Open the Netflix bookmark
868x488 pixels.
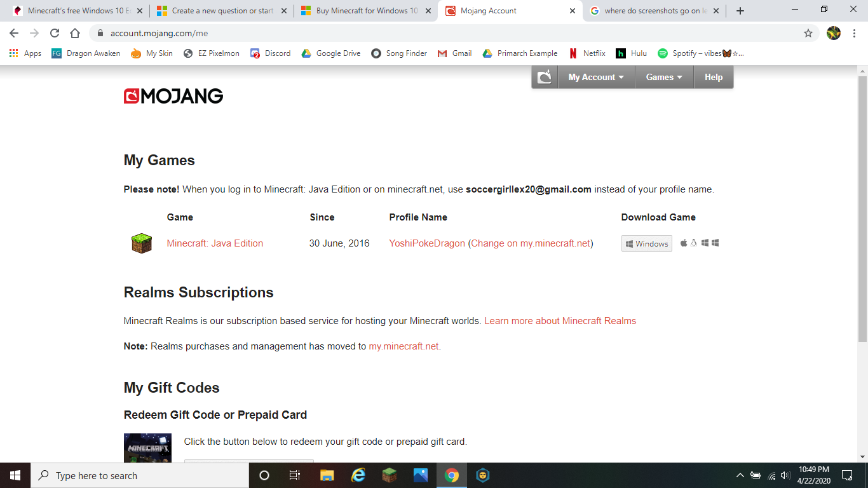(x=587, y=53)
